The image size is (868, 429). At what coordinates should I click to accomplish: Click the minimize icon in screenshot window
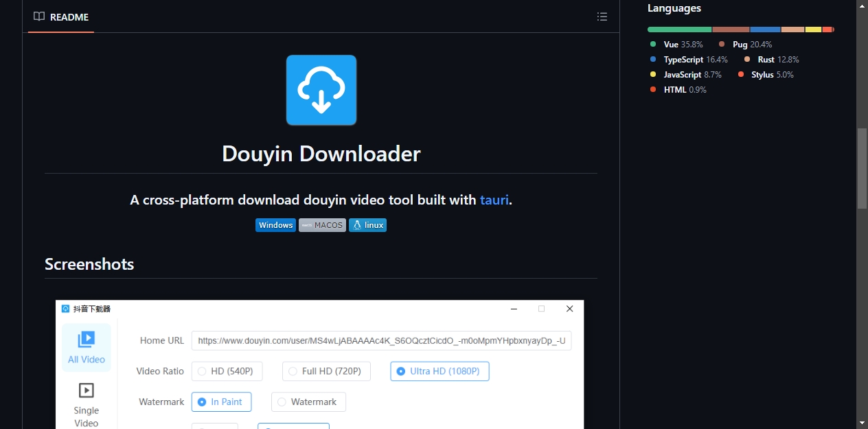[514, 309]
